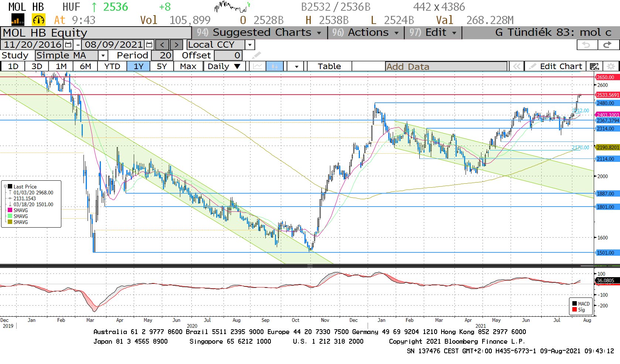The height and width of the screenshot is (364, 620).
Task: Click the 2533.5691 red price label
Action: [608, 95]
